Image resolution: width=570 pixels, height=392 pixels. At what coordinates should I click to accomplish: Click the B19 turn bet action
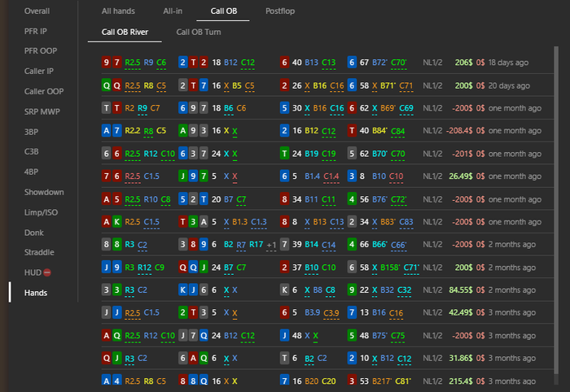pos(312,154)
